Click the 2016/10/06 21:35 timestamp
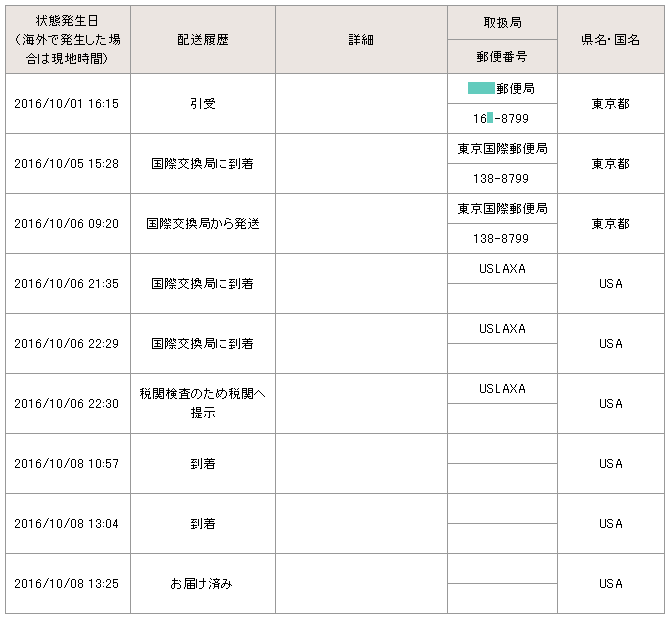Viewport: 670px width, 617px height. 67,283
